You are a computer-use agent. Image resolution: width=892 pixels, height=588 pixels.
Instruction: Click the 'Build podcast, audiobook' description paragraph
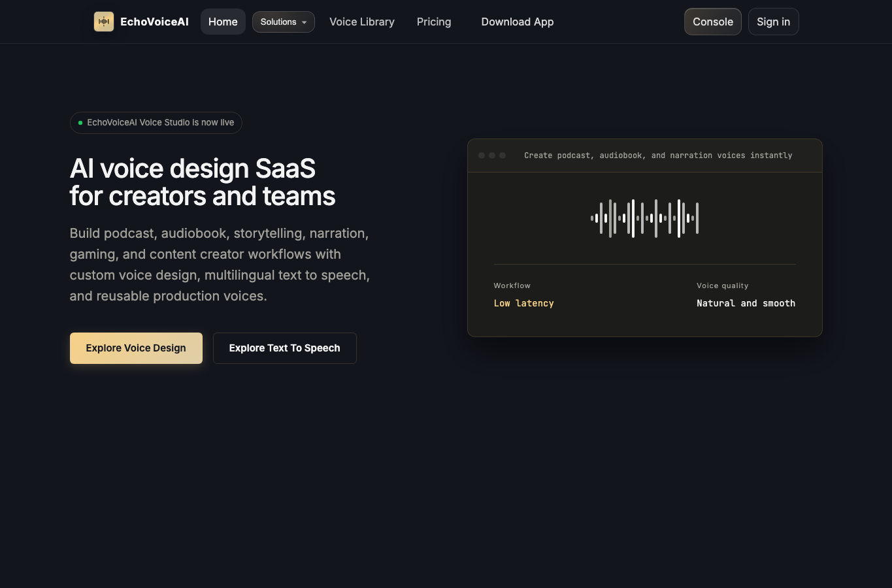point(220,265)
